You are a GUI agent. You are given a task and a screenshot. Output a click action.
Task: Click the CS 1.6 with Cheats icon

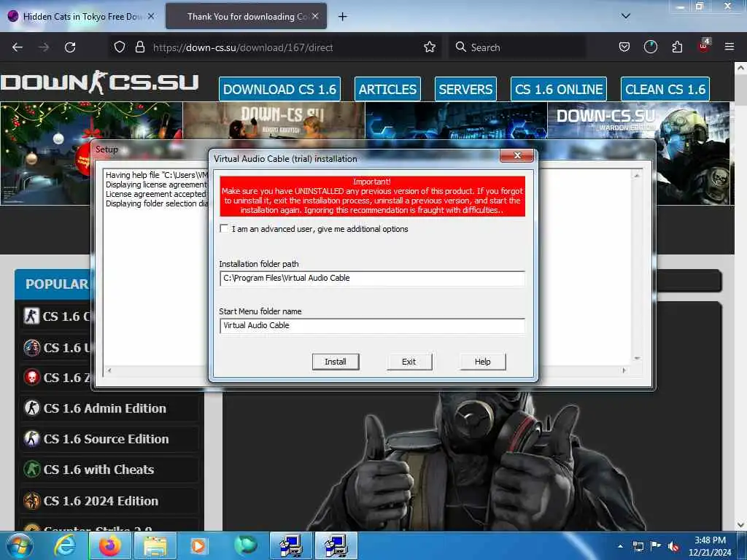tap(32, 470)
